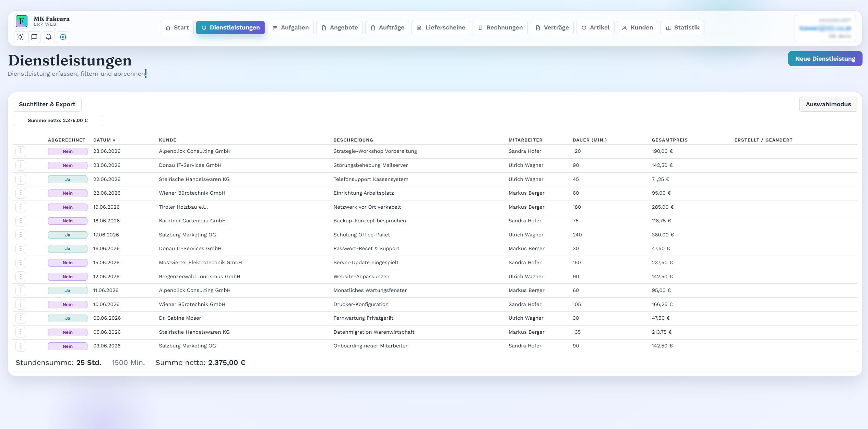The width and height of the screenshot is (868, 429).
Task: Sort by the Mitarbeiter column header
Action: [525, 140]
